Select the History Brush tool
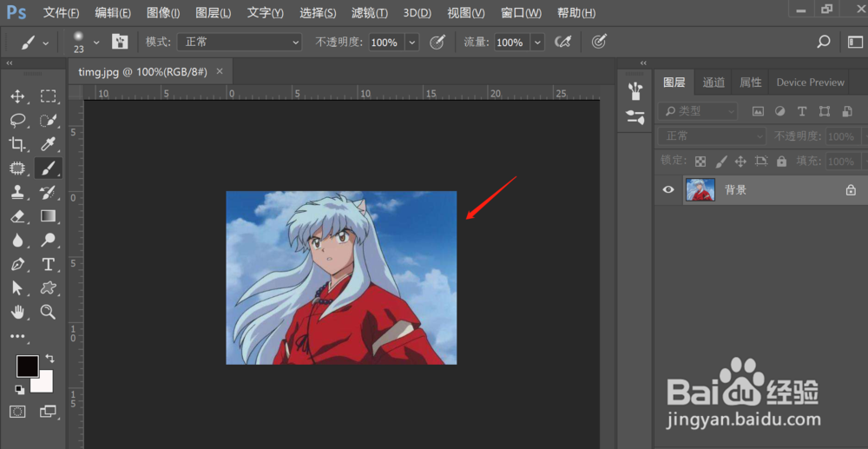Screen dimensions: 868x449 tap(48, 192)
